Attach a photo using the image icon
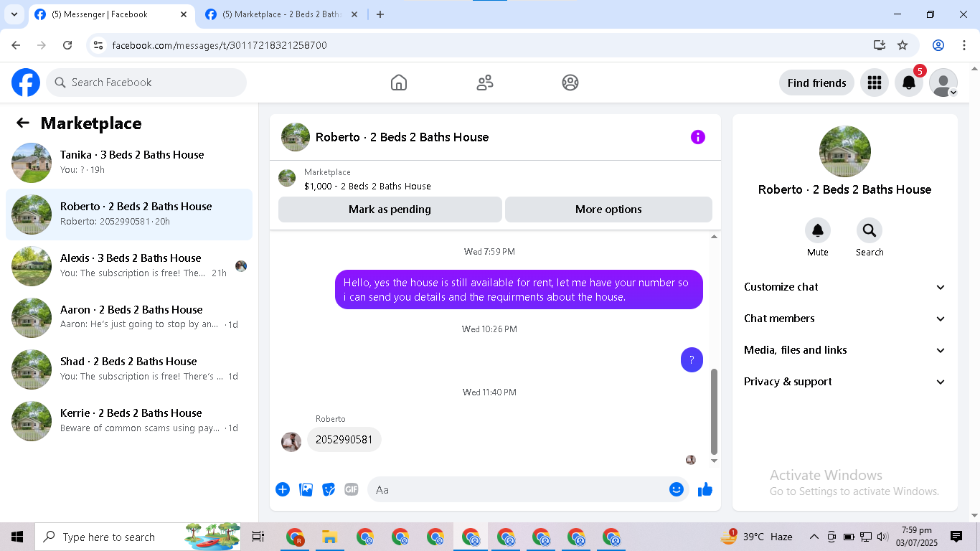 coord(306,489)
